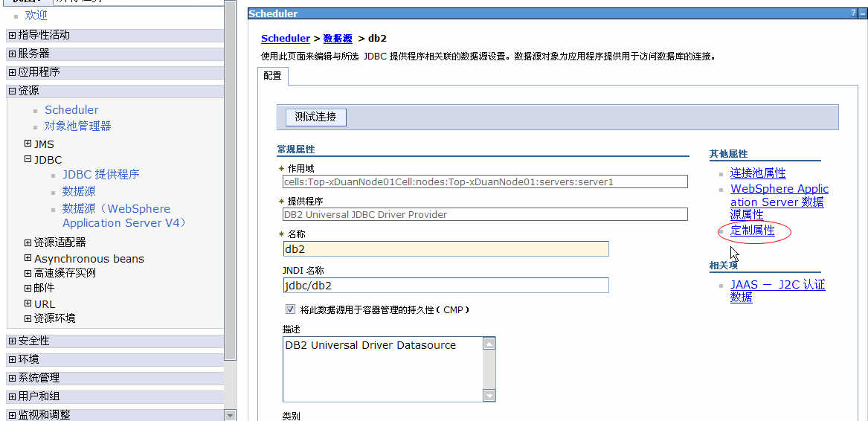
Task: Go to Scheduler in the breadcrumb
Action: (x=285, y=38)
